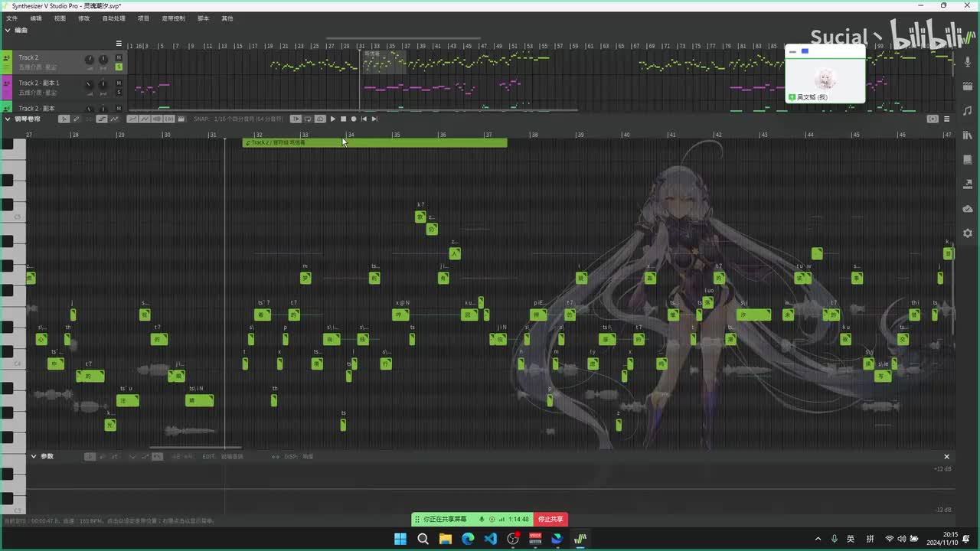Mute Track 2 - 副本 1
Image resolution: width=980 pixels, height=551 pixels.
119,83
